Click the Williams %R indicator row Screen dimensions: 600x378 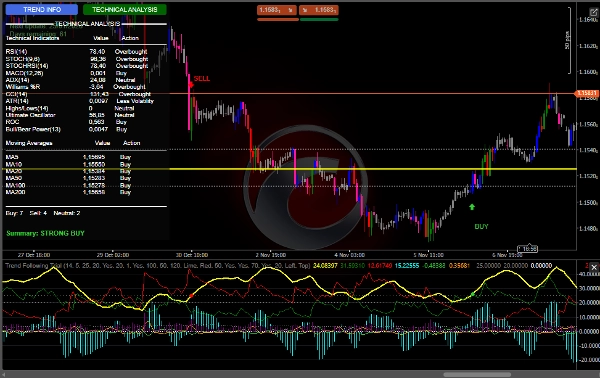(75, 87)
